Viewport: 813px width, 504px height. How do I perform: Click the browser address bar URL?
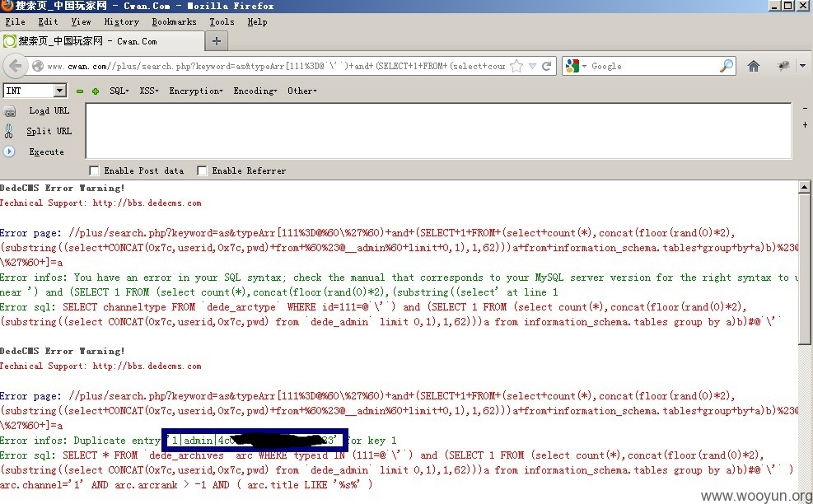click(x=275, y=66)
